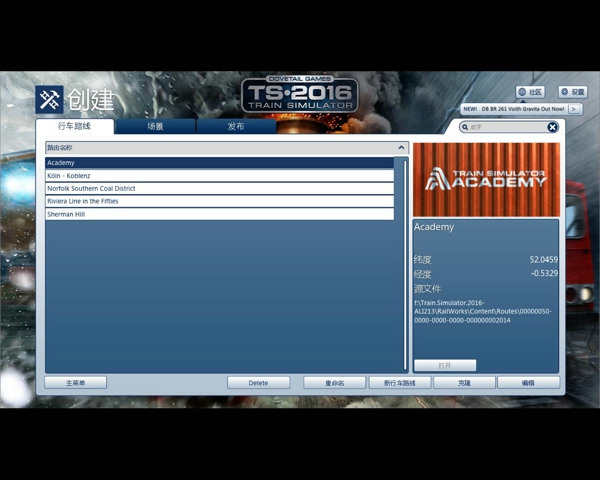This screenshot has height=480, width=600.
Task: Open the 社区 community button
Action: click(x=530, y=92)
